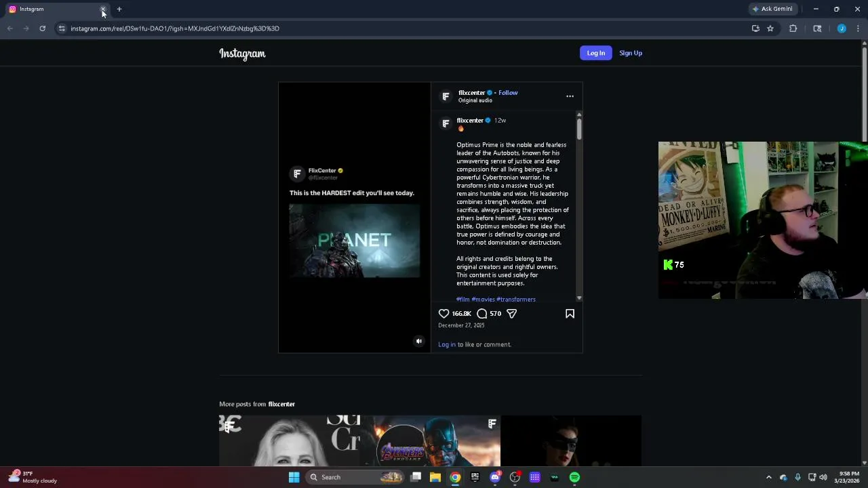
Task: Click the reel video player
Action: (x=355, y=218)
